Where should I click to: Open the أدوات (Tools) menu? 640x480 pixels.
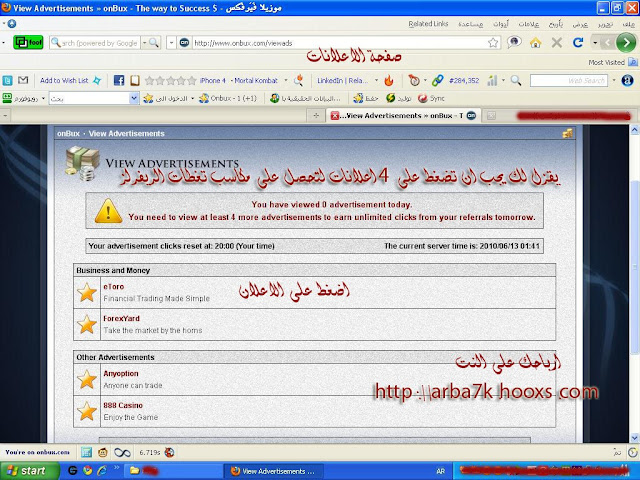tap(501, 24)
